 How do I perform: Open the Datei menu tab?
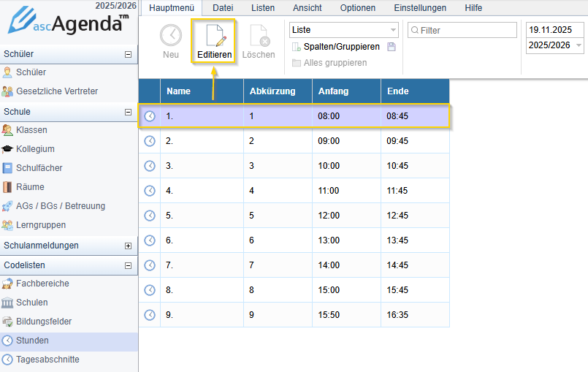point(223,8)
